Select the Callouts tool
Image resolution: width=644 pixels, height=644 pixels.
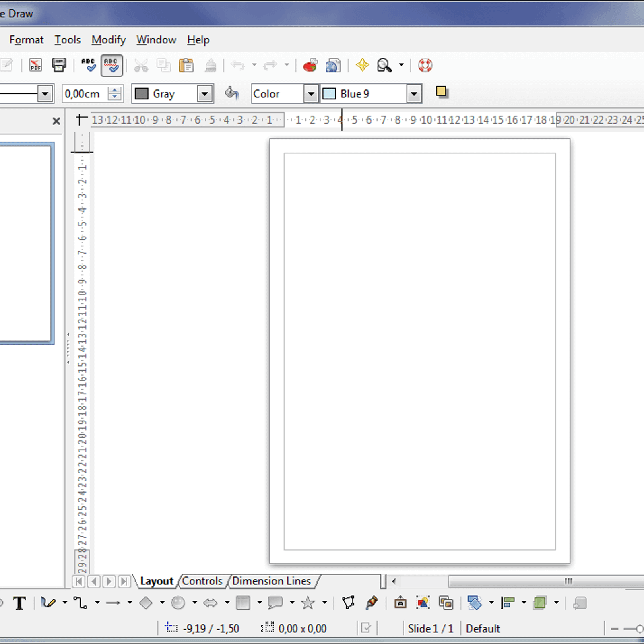pyautogui.click(x=276, y=603)
